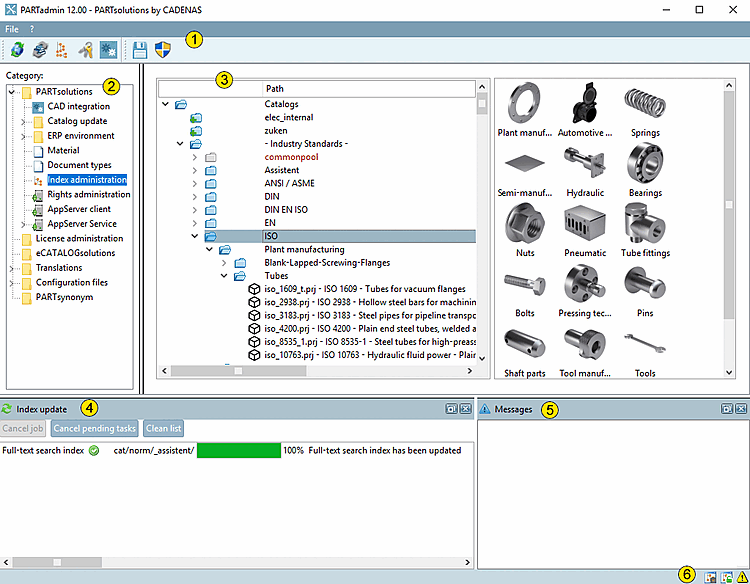Expand the Blank-Lapped-Screwing-Flanges folder
Viewport: 750px width, 584px height.
pos(224,263)
